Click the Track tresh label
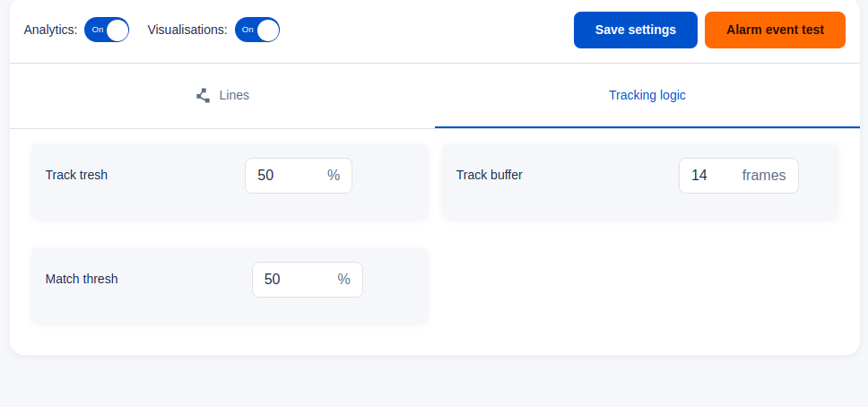The width and height of the screenshot is (868, 407). (x=76, y=175)
